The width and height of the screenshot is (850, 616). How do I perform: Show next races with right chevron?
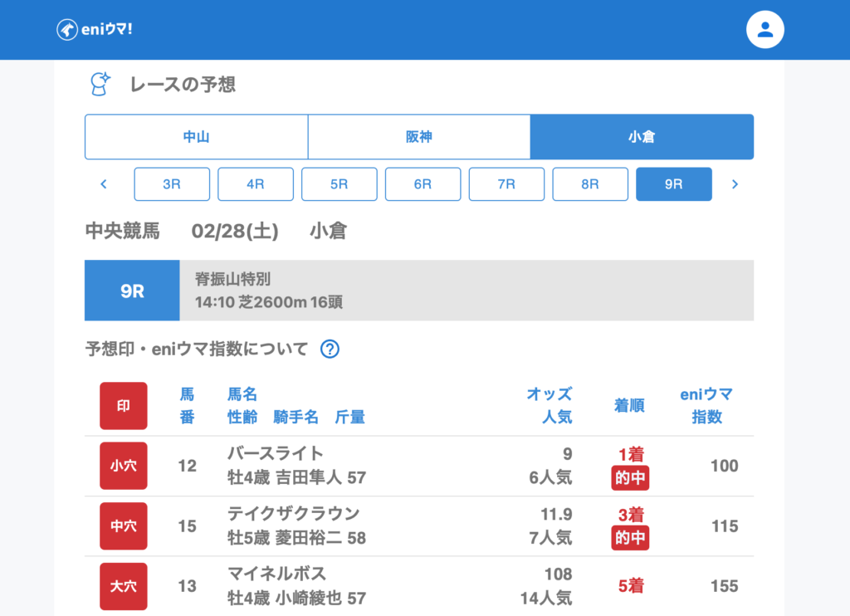(735, 184)
